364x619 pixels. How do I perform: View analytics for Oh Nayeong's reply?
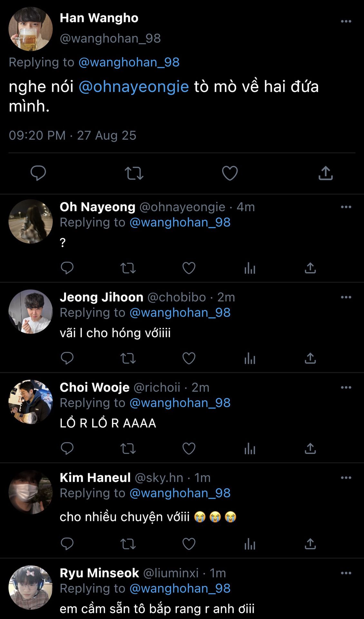(250, 268)
